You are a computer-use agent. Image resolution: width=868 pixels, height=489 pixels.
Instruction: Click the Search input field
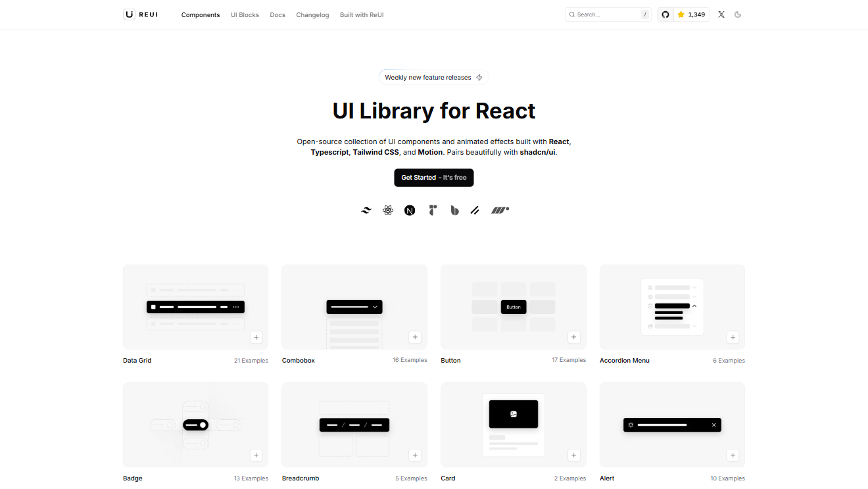click(x=608, y=14)
